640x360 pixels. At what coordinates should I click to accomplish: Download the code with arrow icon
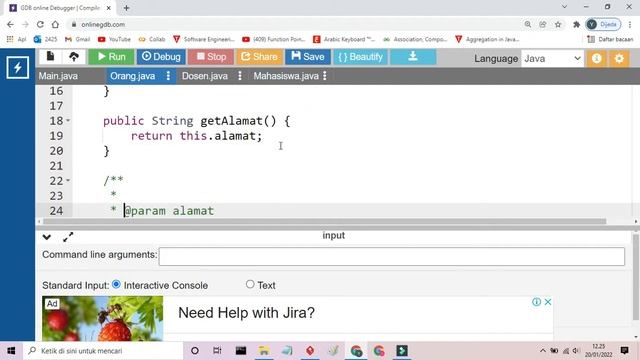pyautogui.click(x=413, y=57)
